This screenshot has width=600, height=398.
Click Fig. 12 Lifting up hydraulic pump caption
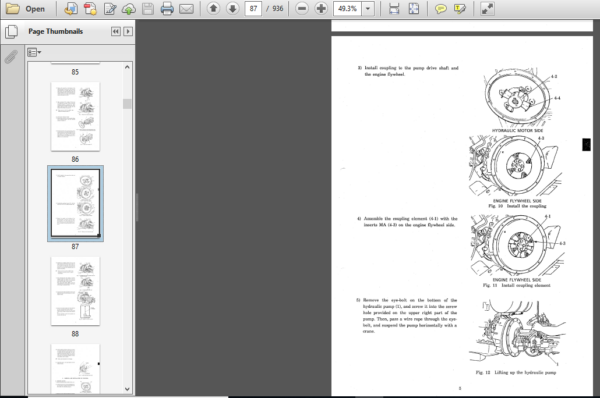[x=515, y=372]
